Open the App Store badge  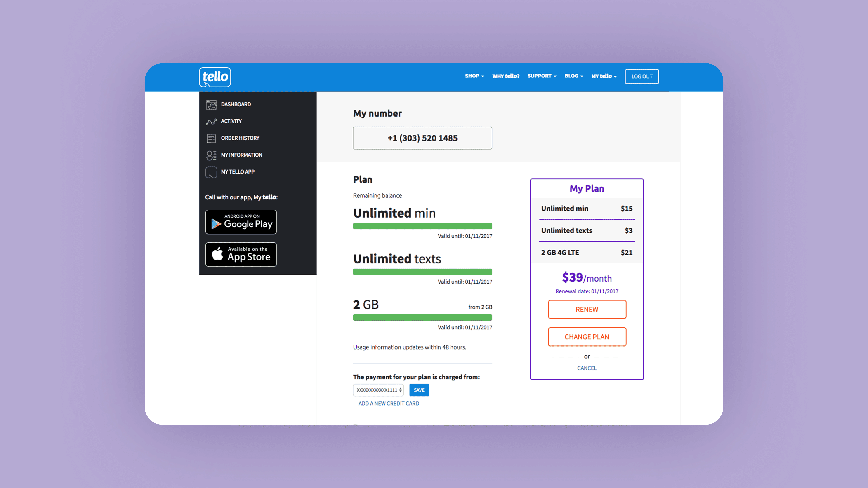[x=241, y=254]
